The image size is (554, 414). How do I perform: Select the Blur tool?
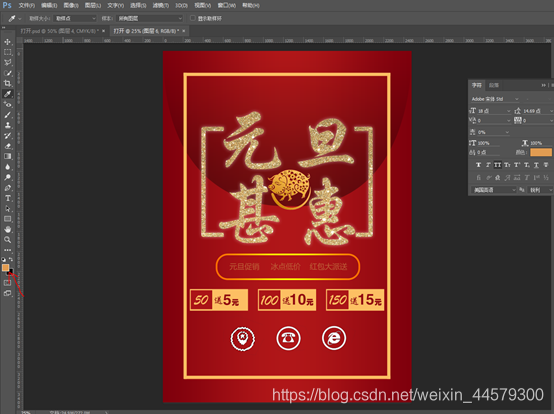coord(7,167)
